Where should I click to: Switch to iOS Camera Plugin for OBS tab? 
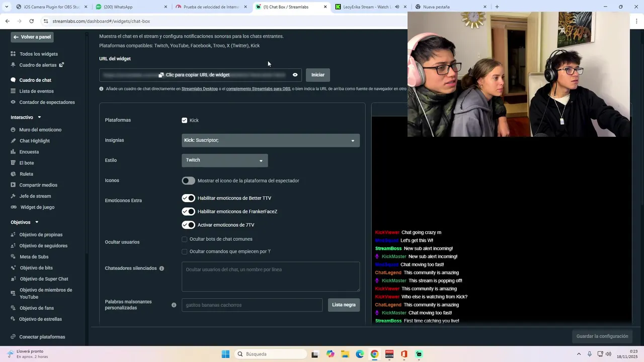click(51, 7)
